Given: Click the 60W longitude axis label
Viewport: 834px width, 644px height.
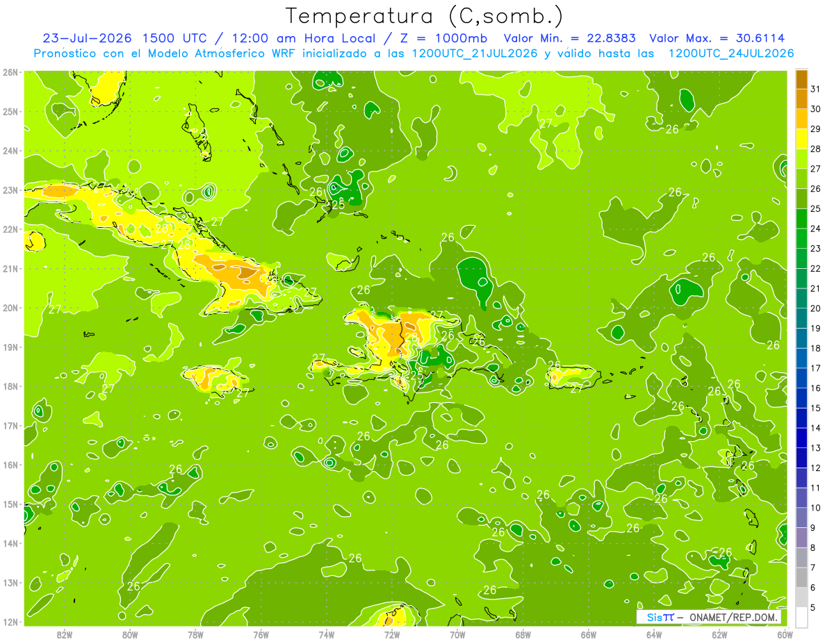Looking at the screenshot, I should click(x=785, y=634).
